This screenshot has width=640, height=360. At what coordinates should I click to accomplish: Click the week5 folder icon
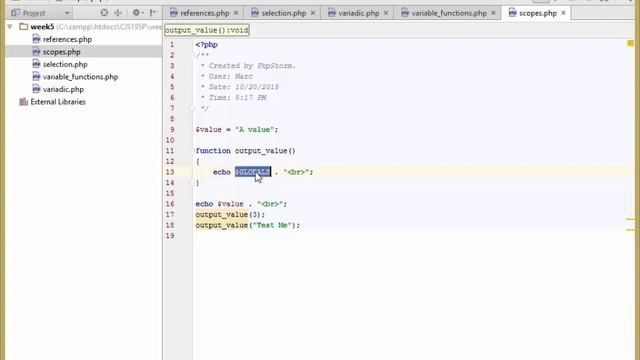[24, 27]
